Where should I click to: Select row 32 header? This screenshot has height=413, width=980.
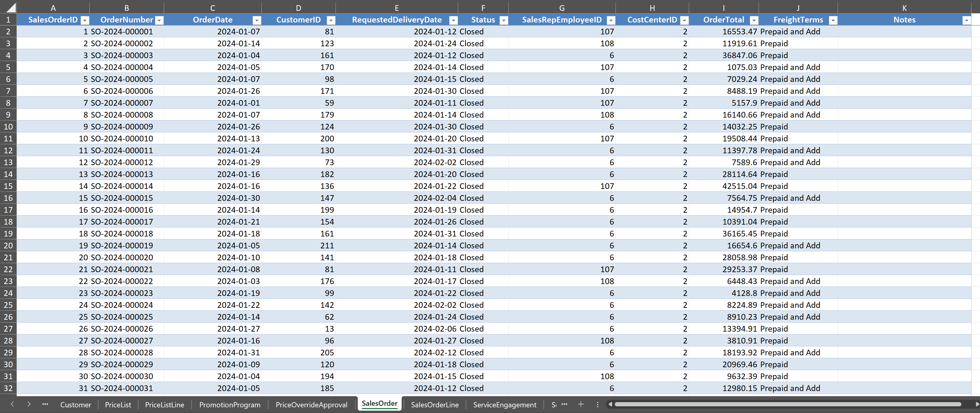point(8,388)
